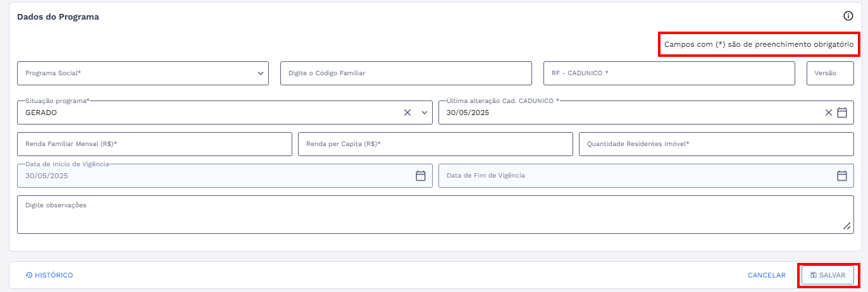868x292 pixels.
Task: Open calendar for Data de Início de Vigência
Action: [421, 176]
